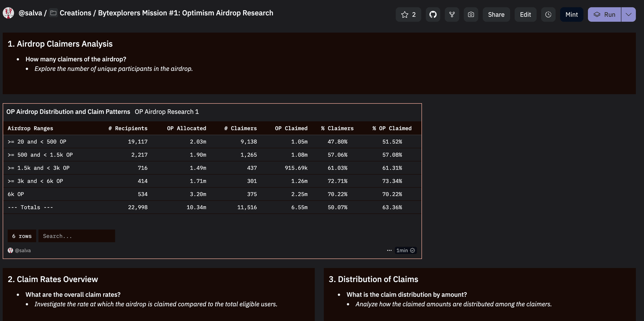Screen dimensions: 644x321
Task: Star this dashboard
Action: click(408, 14)
